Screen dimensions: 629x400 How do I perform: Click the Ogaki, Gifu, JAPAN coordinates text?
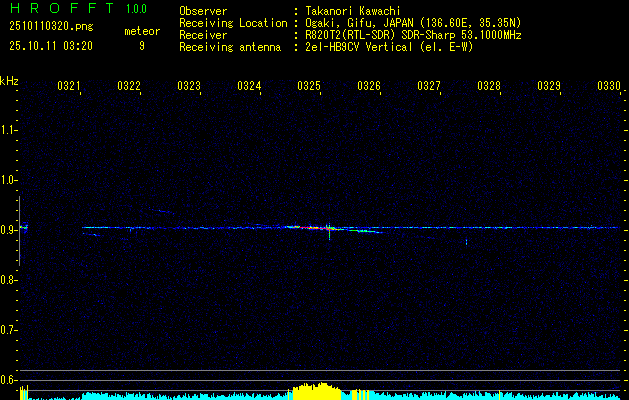point(414,23)
